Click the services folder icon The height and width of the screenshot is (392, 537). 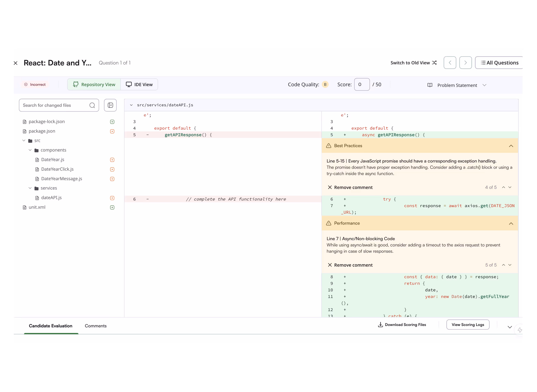[x=36, y=188]
